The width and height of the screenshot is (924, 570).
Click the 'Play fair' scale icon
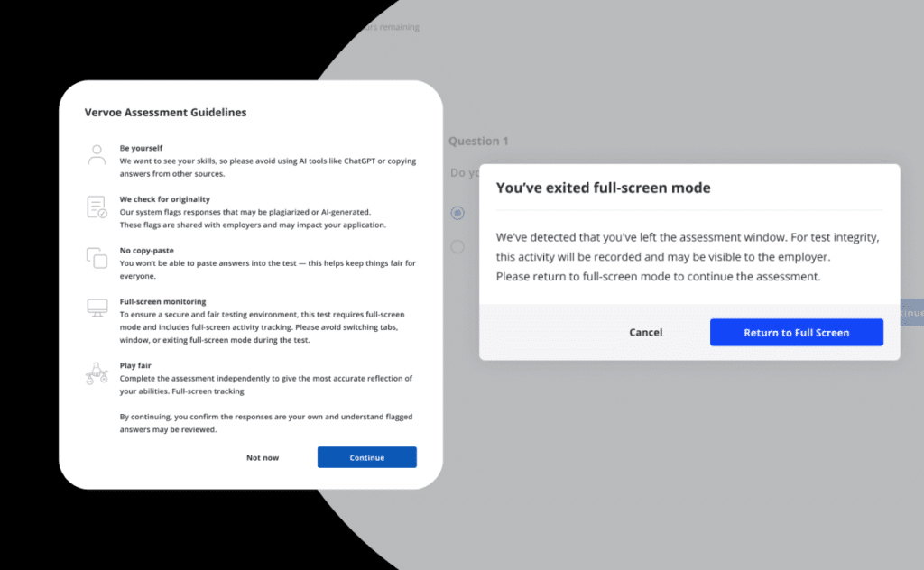coord(97,372)
